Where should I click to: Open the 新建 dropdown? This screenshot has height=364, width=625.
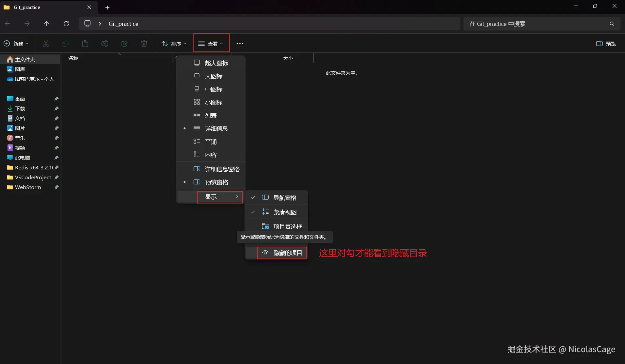tap(16, 44)
